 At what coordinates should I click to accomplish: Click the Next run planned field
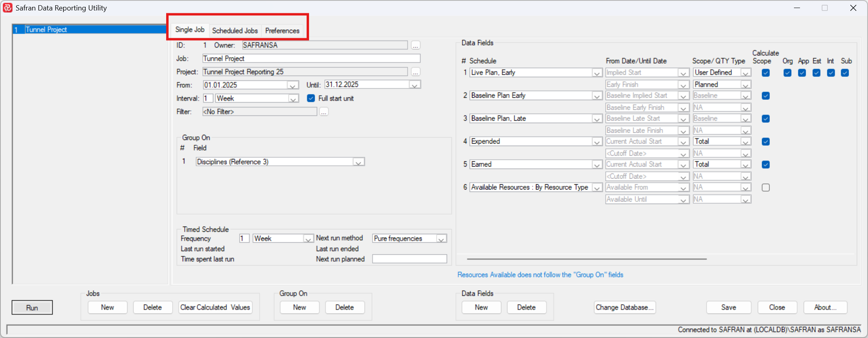point(410,259)
